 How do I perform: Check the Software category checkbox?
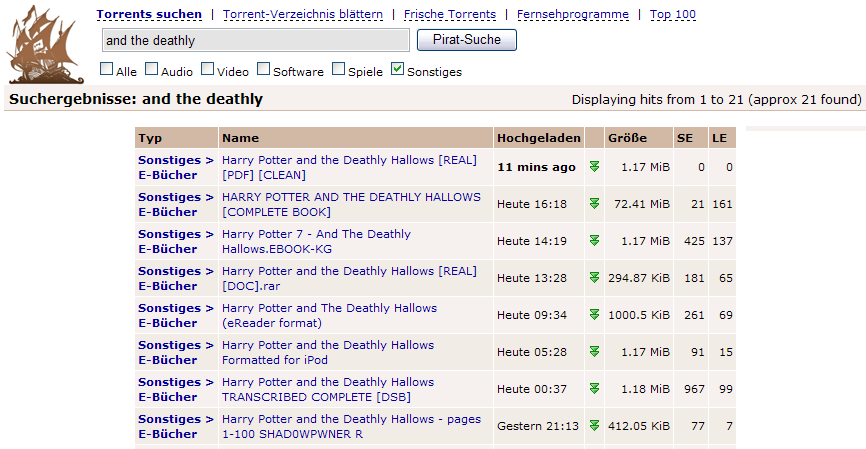(x=263, y=69)
